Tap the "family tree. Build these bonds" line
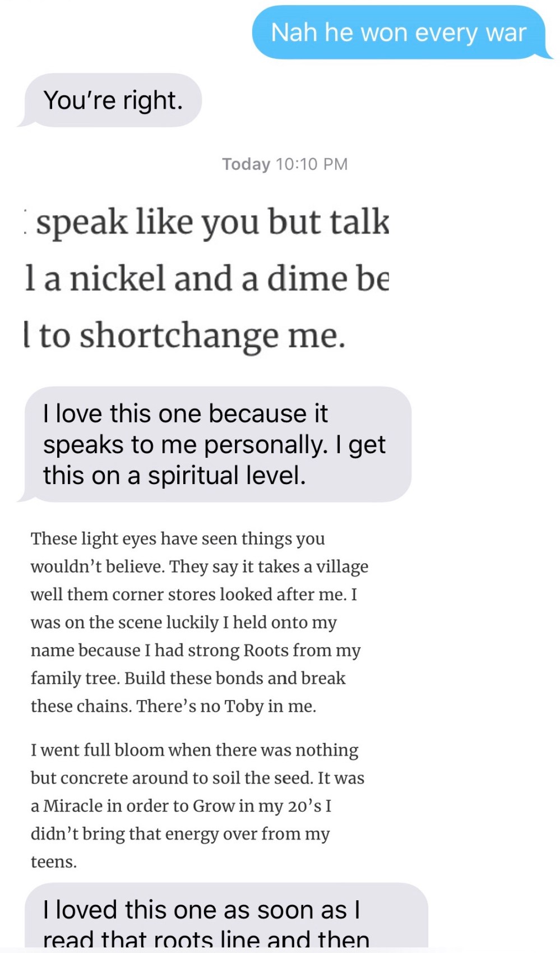Viewport: 560px width, 953px height. 188,678
